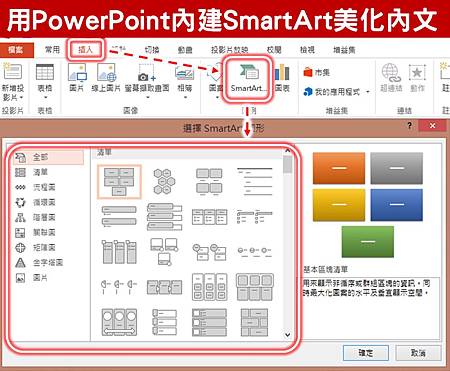450x371 pixels.
Task: Click the scrollbar thumb in the layout list
Action: 288,165
